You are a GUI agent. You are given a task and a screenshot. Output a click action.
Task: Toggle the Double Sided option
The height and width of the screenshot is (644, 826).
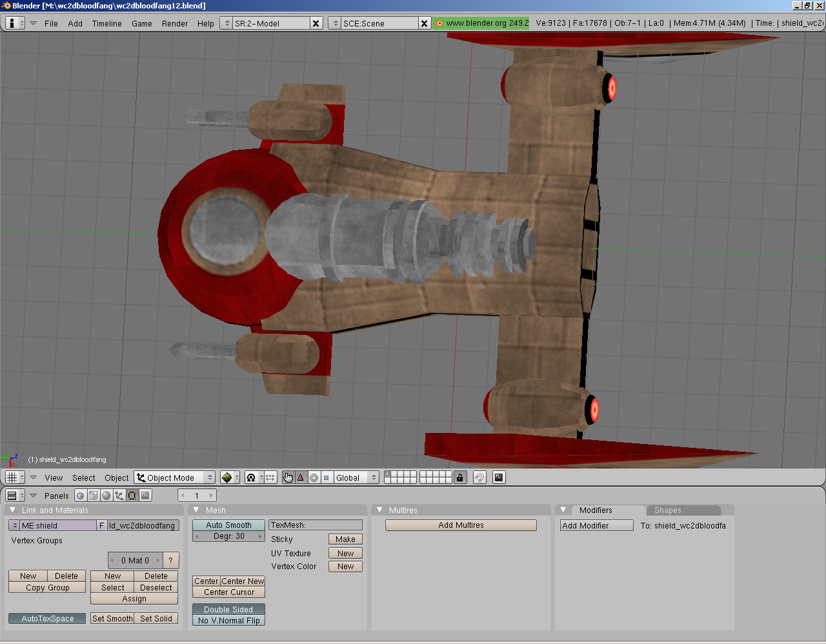[x=228, y=609]
